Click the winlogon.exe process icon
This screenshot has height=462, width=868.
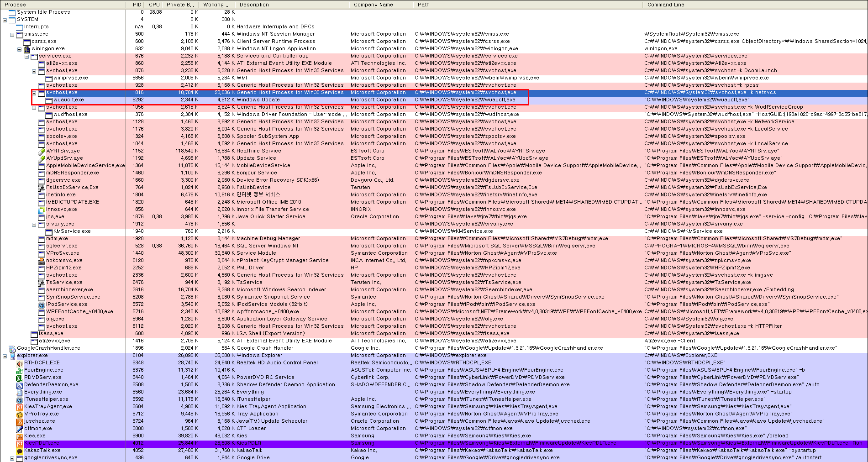(27, 49)
